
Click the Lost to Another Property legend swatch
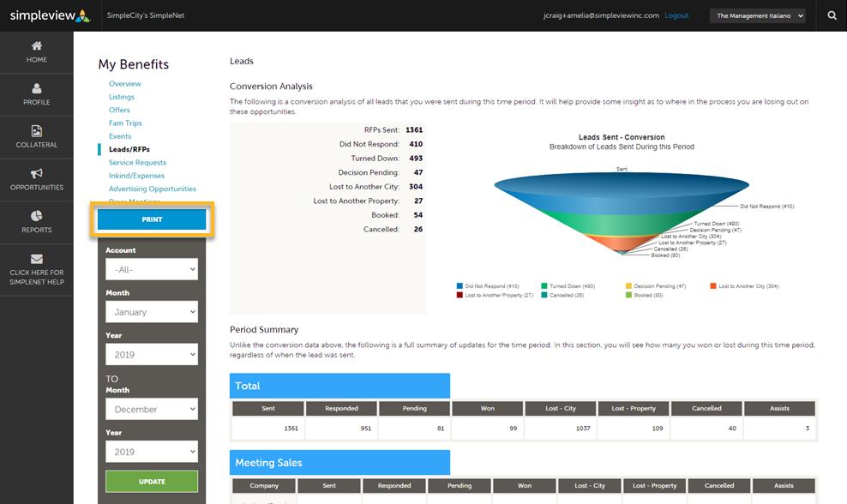[x=460, y=295]
